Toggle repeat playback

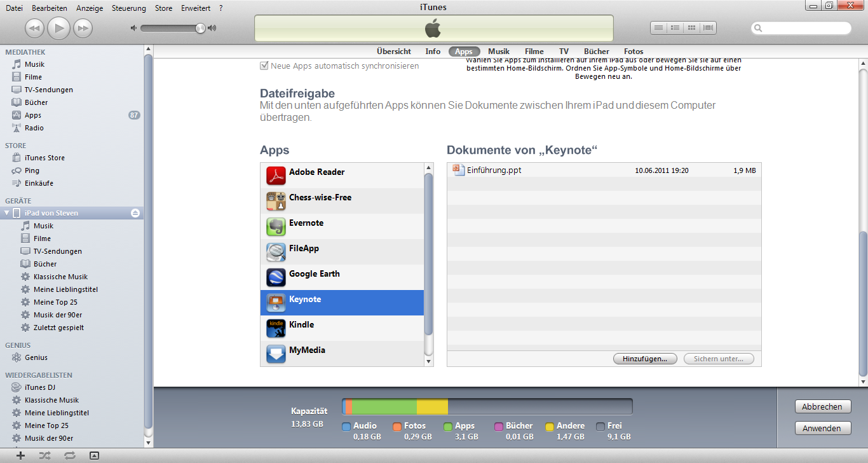pyautogui.click(x=69, y=455)
